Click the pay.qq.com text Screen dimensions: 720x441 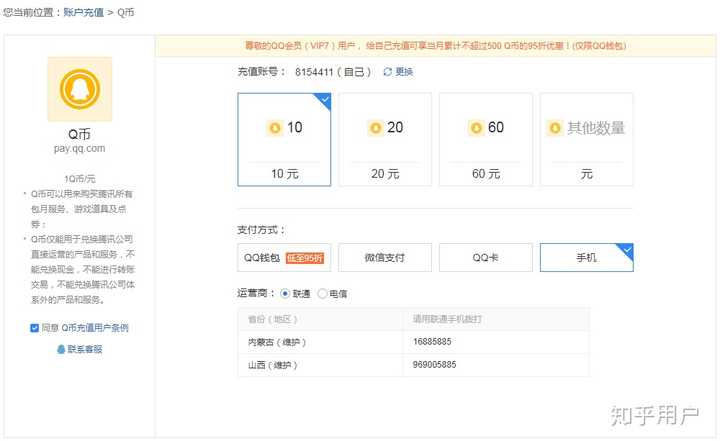[79, 149]
